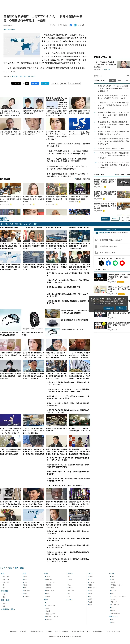
Task: Open 利用規約 in the bottom footer
Action: click(23, 631)
